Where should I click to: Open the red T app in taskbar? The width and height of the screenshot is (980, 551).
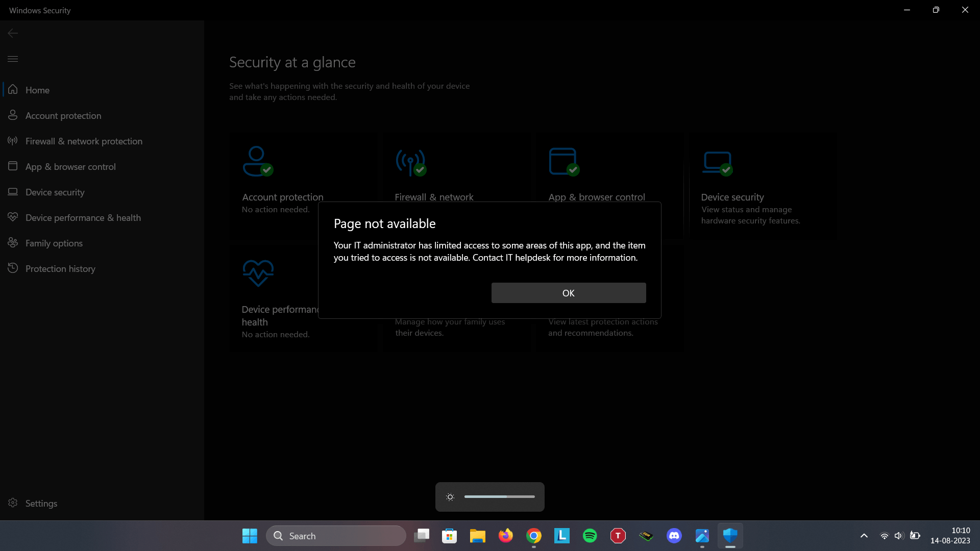coord(618,536)
